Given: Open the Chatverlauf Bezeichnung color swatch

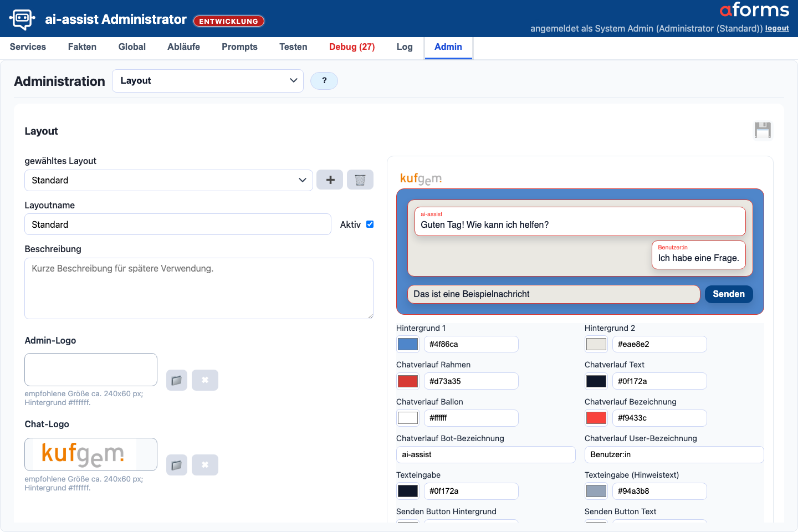Looking at the screenshot, I should tap(596, 418).
